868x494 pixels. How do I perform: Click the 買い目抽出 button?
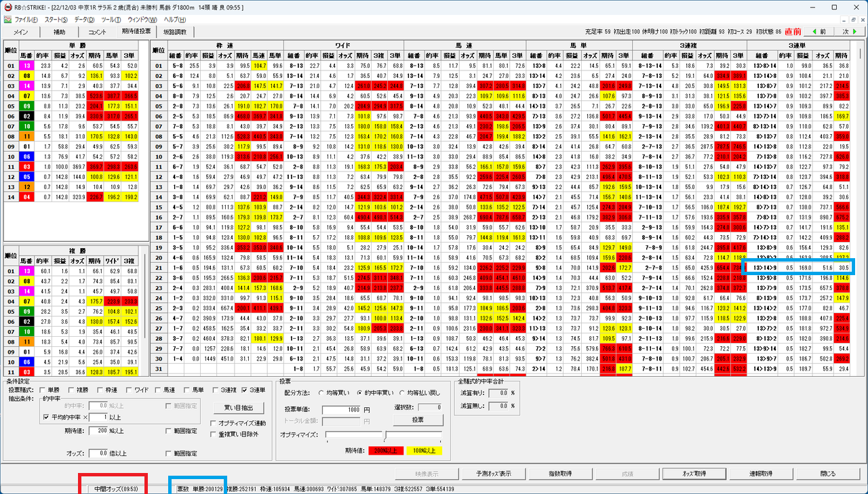pos(237,408)
